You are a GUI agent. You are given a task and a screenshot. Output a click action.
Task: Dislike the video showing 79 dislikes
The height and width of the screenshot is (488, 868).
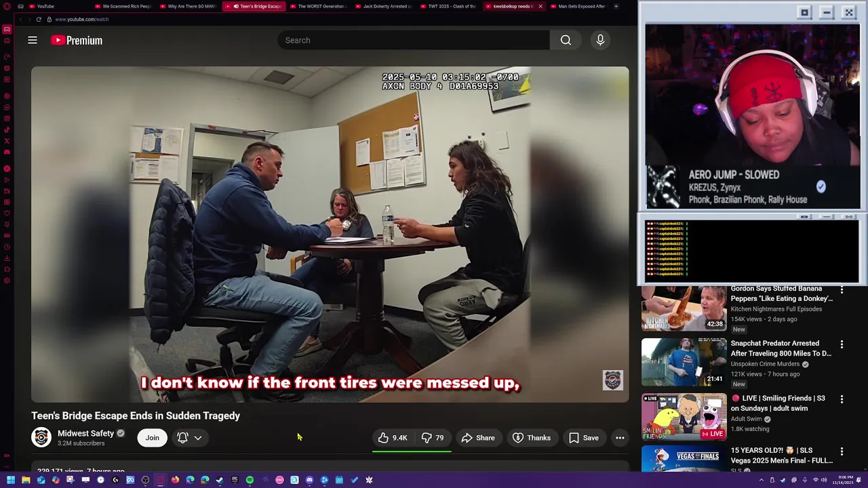(432, 438)
